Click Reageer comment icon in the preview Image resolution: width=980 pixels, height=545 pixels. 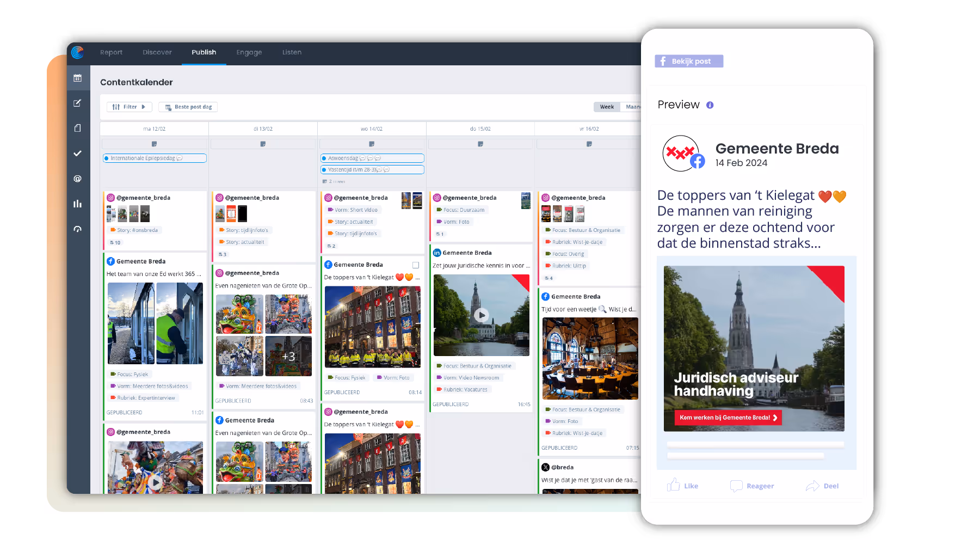coord(736,486)
